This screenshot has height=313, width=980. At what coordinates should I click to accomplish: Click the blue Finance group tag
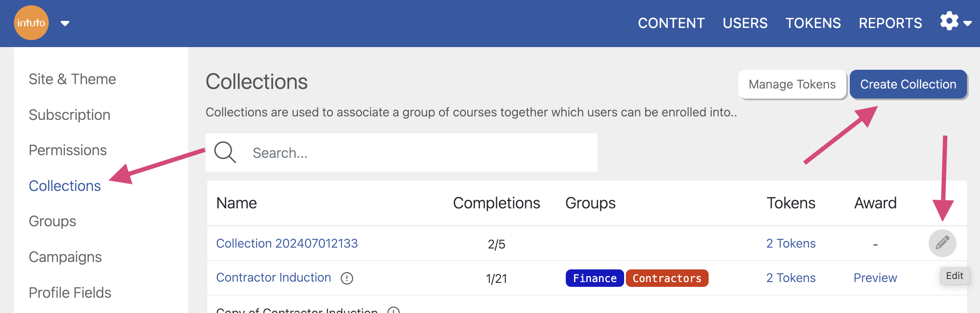click(595, 278)
